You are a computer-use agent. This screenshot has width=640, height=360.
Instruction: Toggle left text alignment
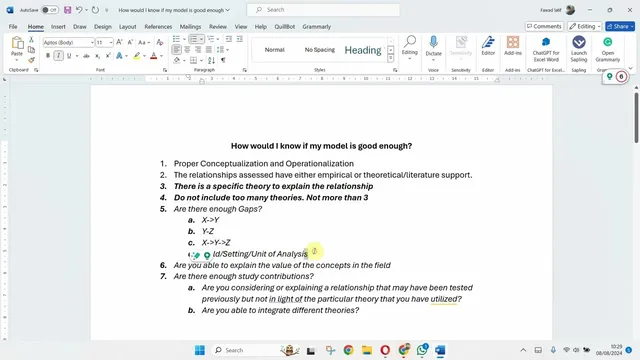(x=176, y=50)
